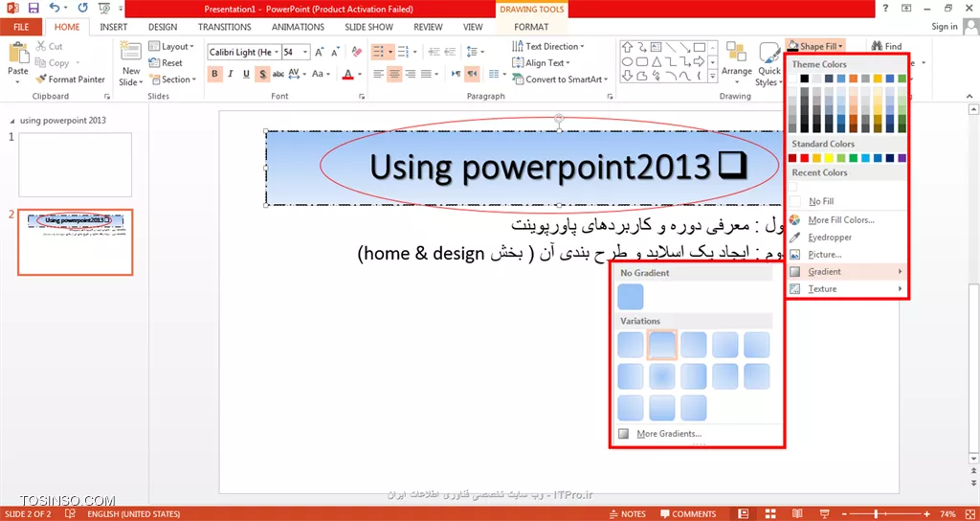
Task: Click Align Text command
Action: pyautogui.click(x=542, y=62)
